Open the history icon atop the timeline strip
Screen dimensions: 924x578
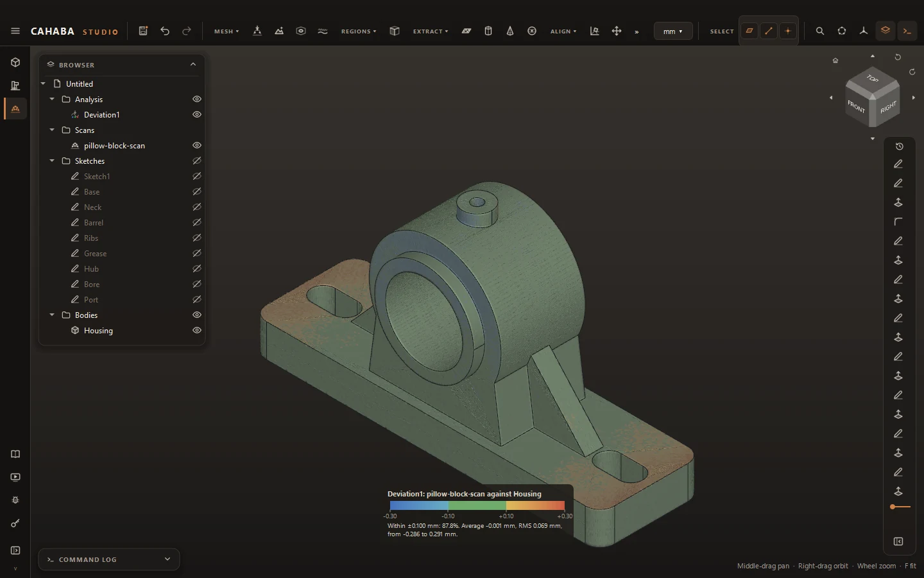[x=899, y=146]
